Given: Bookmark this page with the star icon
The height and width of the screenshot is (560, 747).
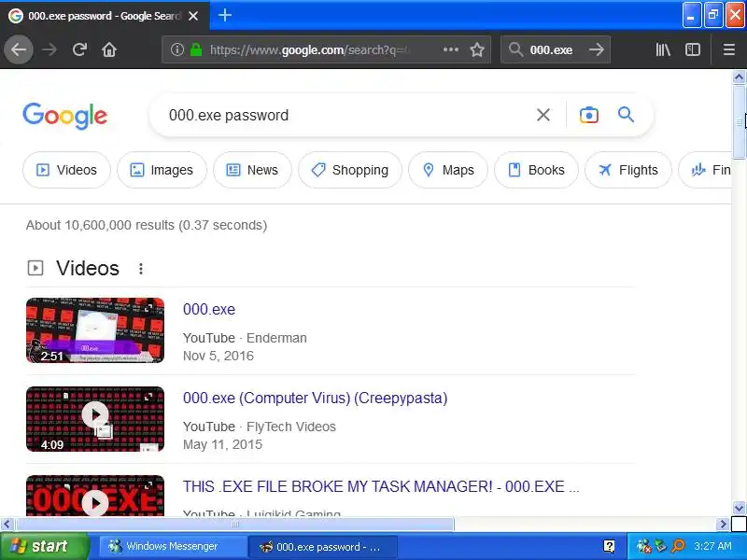Looking at the screenshot, I should [477, 49].
